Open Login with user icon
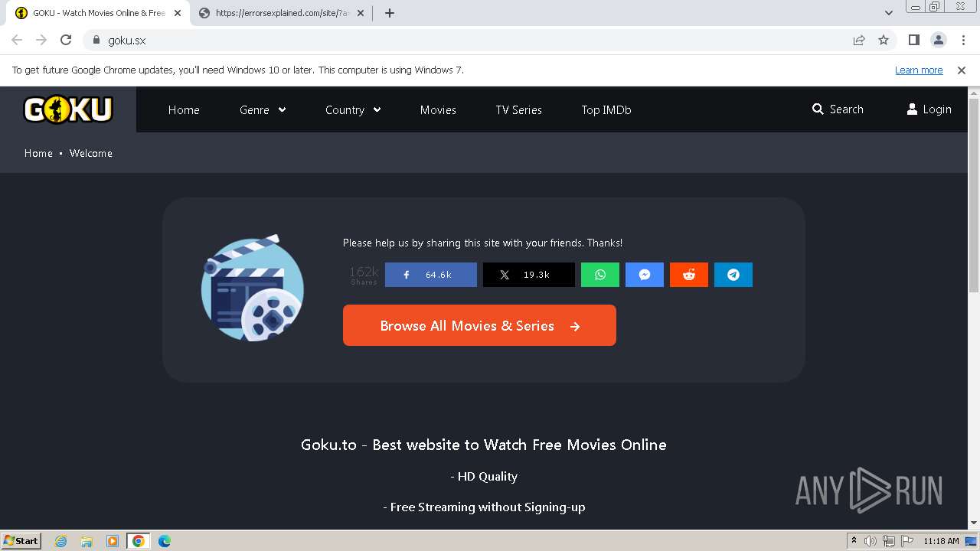 (929, 109)
